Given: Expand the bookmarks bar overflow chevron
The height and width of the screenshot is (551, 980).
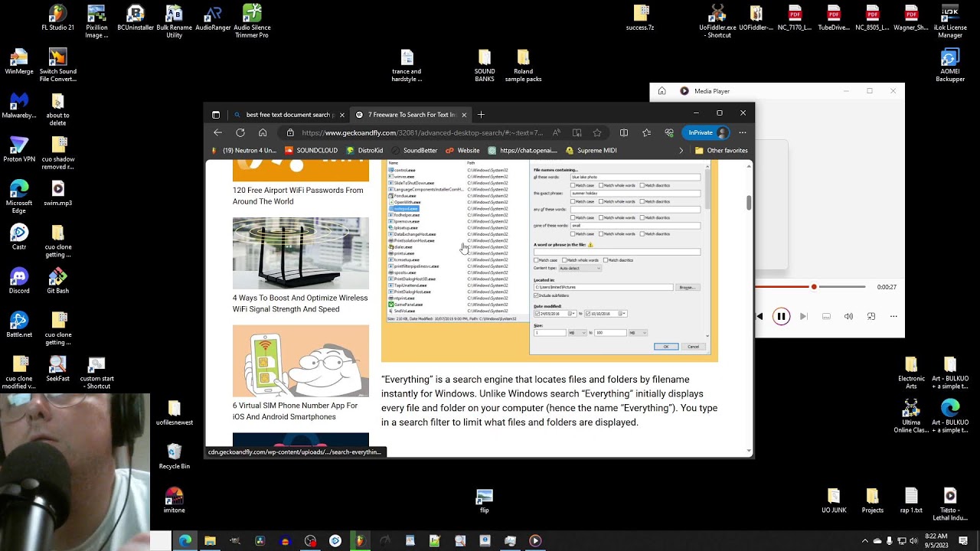Looking at the screenshot, I should [681, 151].
